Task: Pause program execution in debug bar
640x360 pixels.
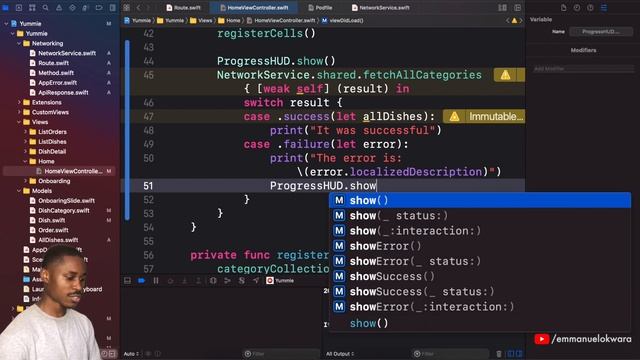Action: click(x=156, y=281)
